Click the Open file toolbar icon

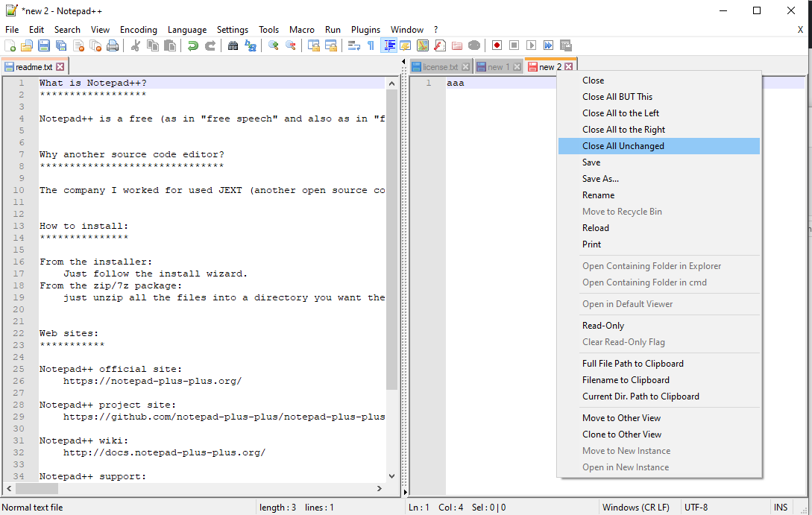click(x=26, y=45)
